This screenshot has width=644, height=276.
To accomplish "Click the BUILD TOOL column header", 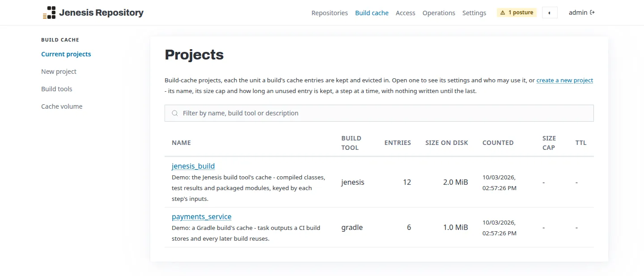I will (351, 143).
